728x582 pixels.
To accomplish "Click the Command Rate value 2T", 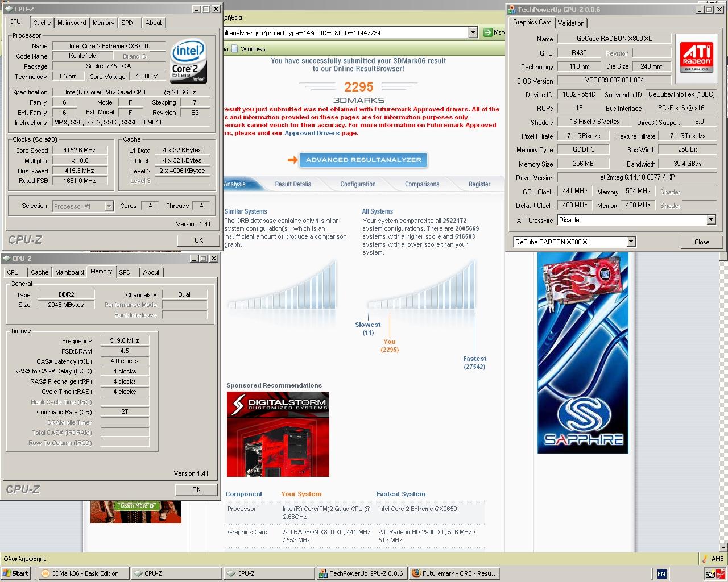I will 125,411.
